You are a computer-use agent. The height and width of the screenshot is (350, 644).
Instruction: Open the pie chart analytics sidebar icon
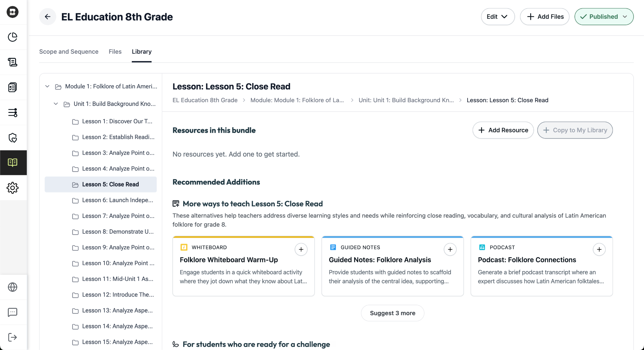[x=13, y=37]
